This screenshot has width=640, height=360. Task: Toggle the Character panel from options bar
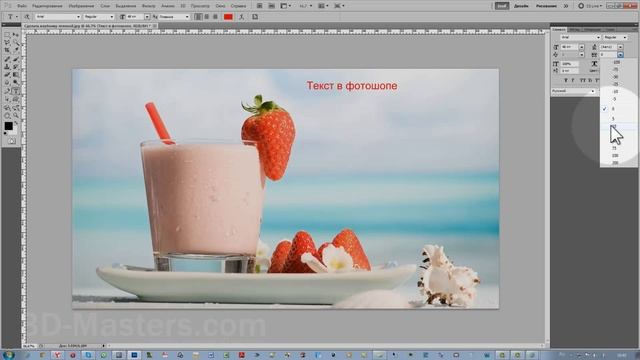coord(255,17)
